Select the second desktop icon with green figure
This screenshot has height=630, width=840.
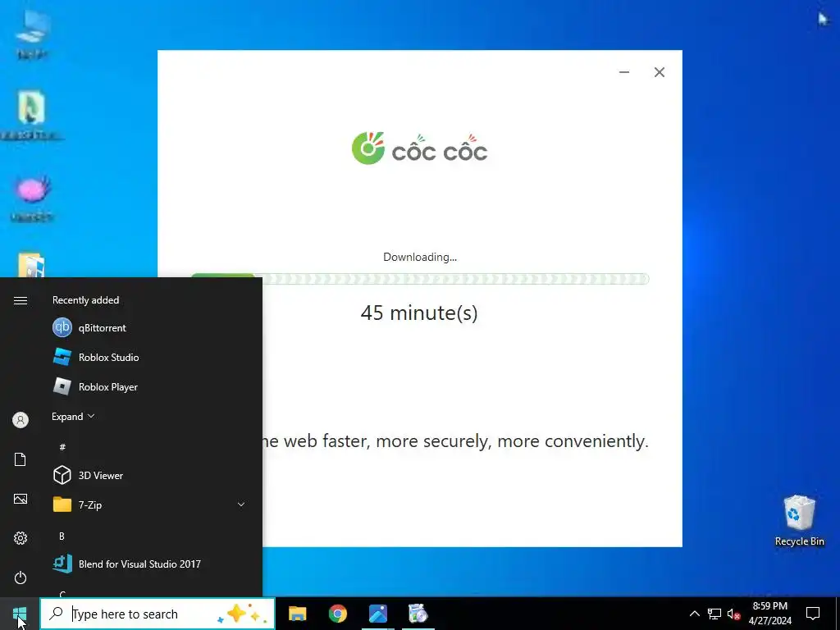pos(32,114)
